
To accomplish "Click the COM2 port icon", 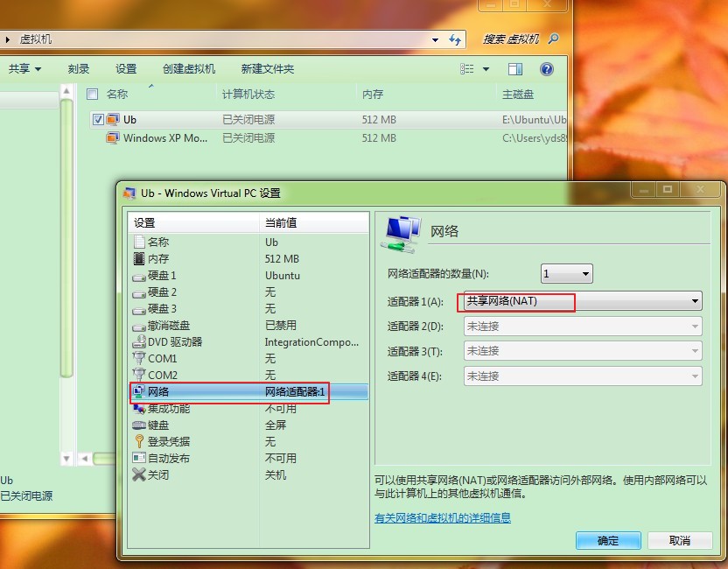I will (139, 375).
